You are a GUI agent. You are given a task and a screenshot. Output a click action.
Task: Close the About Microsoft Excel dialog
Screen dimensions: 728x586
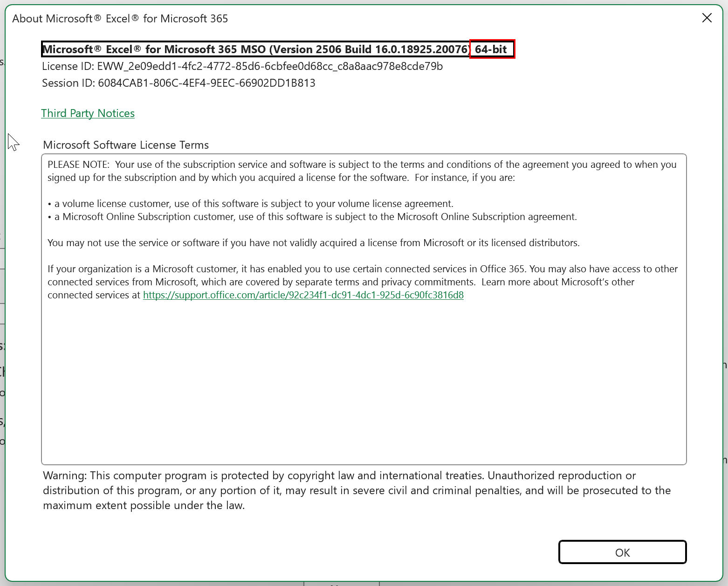pos(707,18)
